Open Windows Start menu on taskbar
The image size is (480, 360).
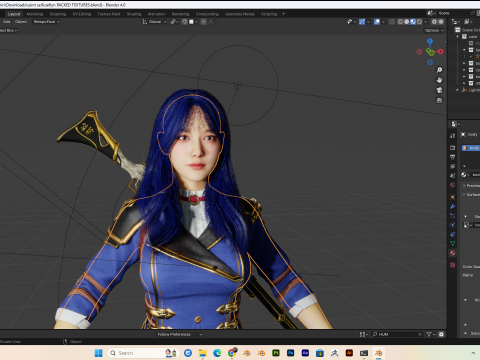tap(98, 353)
